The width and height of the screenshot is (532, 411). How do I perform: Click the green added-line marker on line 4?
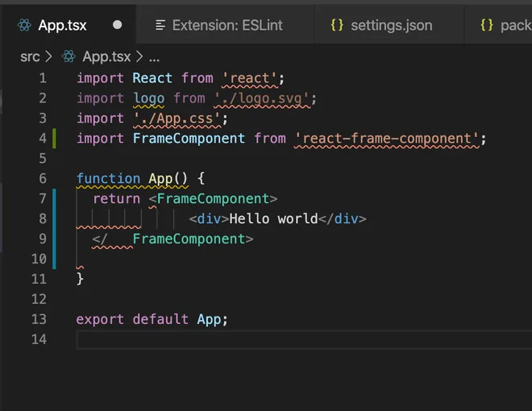(x=54, y=139)
